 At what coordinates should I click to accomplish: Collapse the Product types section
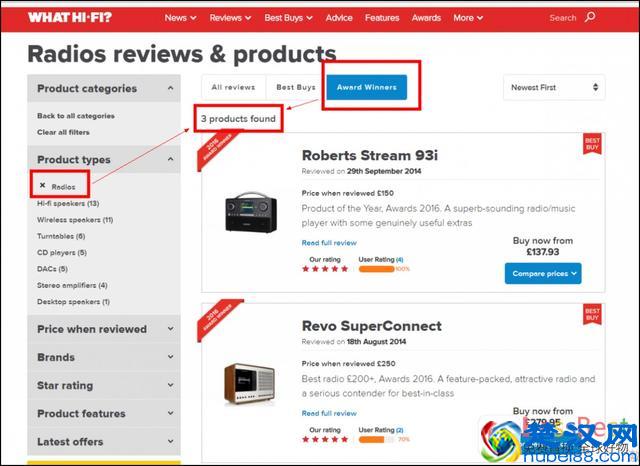click(x=103, y=159)
